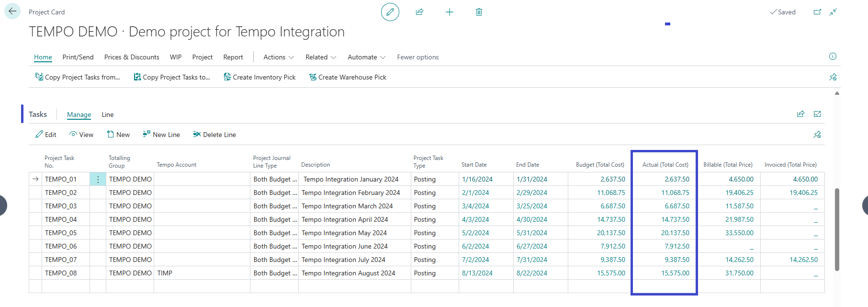Click the back arrow button
This screenshot has height=307, width=868.
point(12,11)
